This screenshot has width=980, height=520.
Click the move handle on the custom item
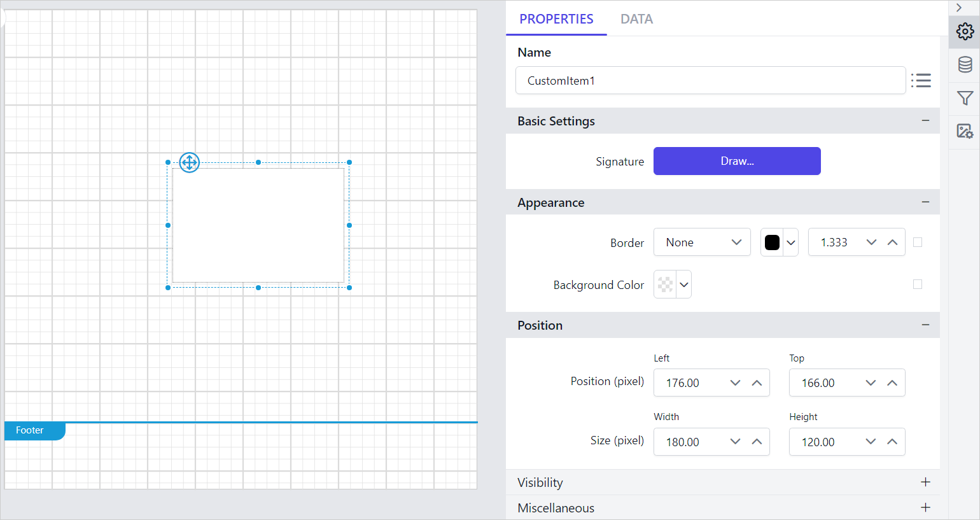[190, 162]
